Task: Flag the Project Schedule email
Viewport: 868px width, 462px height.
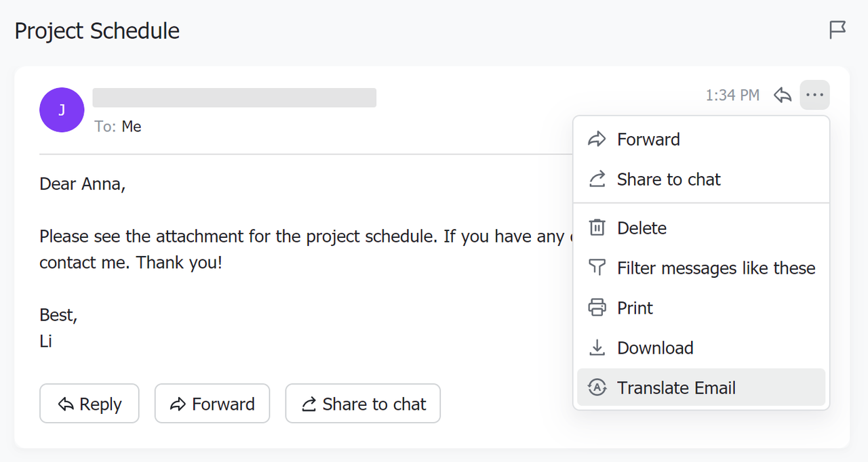Action: (x=837, y=30)
